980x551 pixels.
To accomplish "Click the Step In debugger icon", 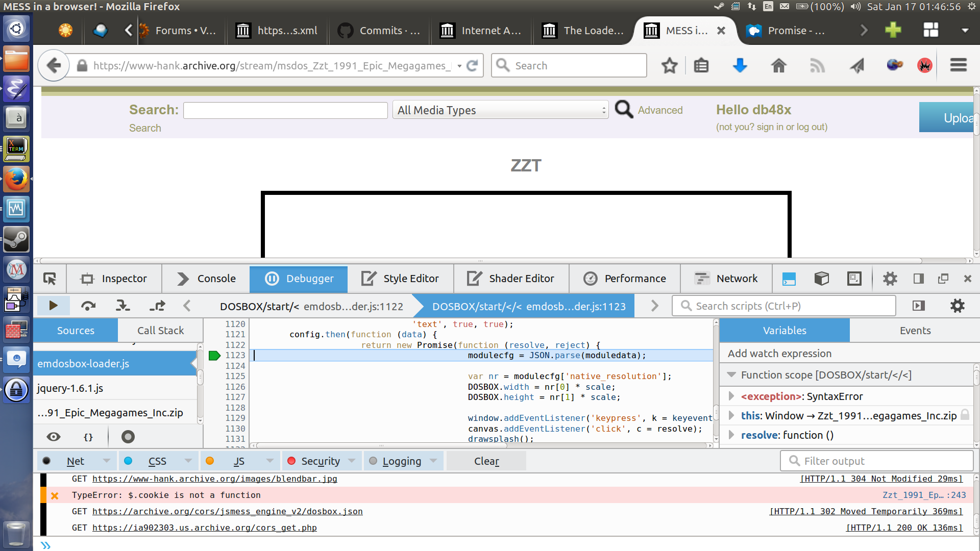I will coord(122,306).
